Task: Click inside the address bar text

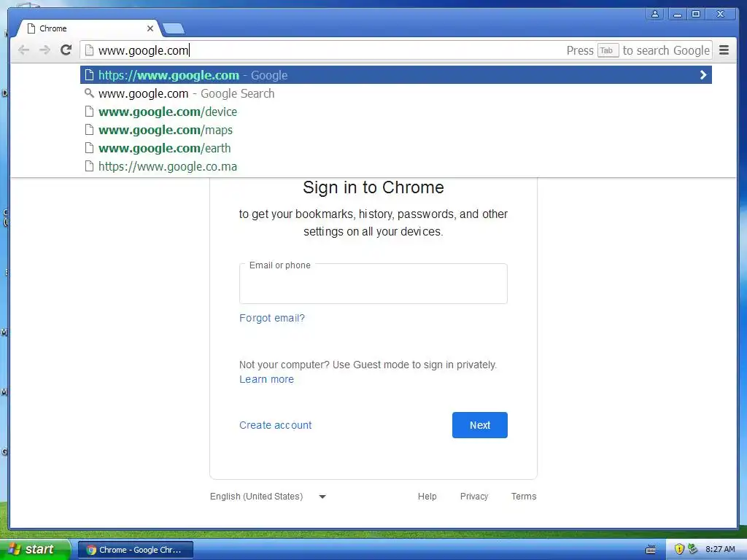Action: pyautogui.click(x=144, y=50)
